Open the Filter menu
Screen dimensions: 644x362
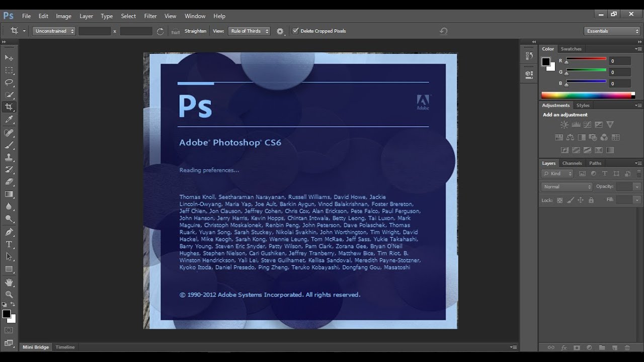(150, 16)
